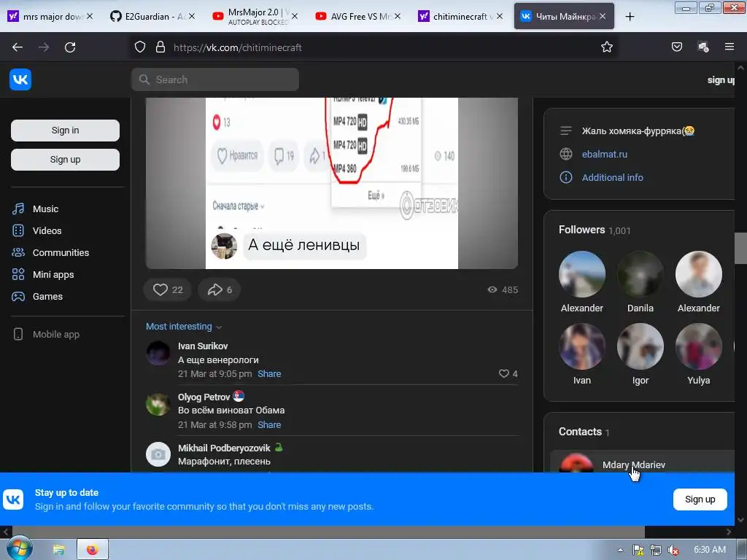The width and height of the screenshot is (747, 560).
Task: Bookmark this page with the star icon
Action: pyautogui.click(x=606, y=47)
